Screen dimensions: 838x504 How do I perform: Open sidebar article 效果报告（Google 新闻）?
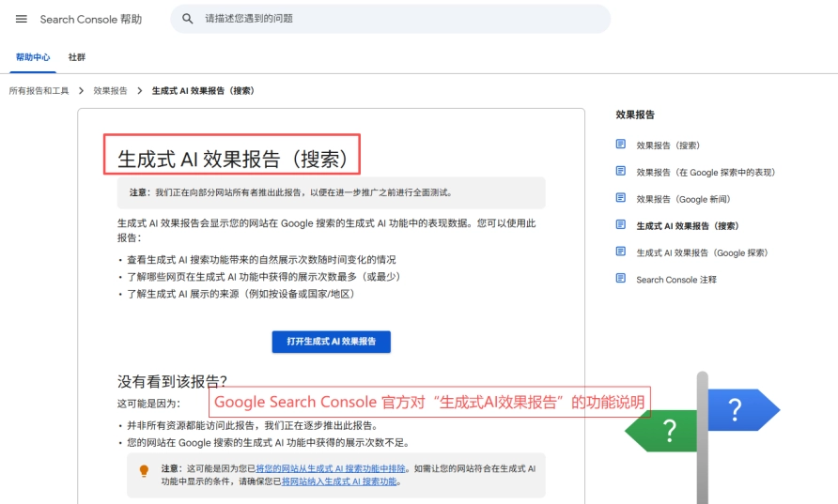coord(683,199)
